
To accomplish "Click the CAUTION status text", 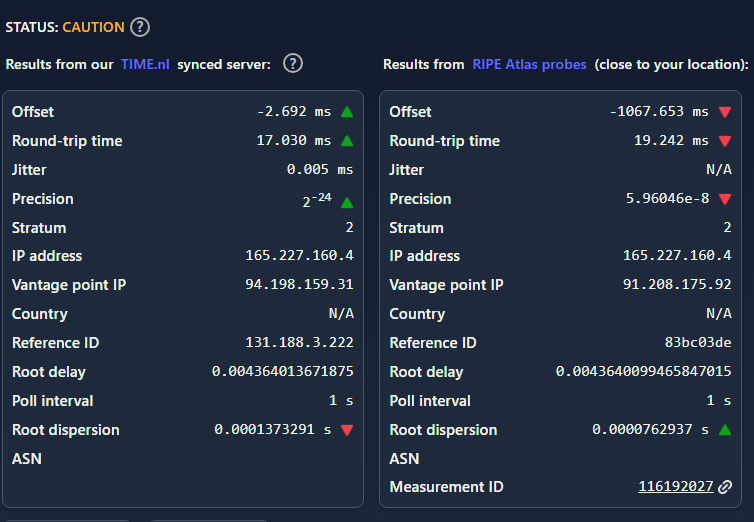I will [93, 27].
